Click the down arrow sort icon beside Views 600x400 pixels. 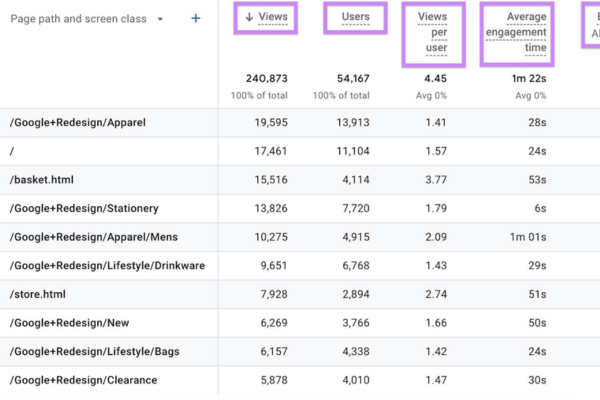point(249,17)
